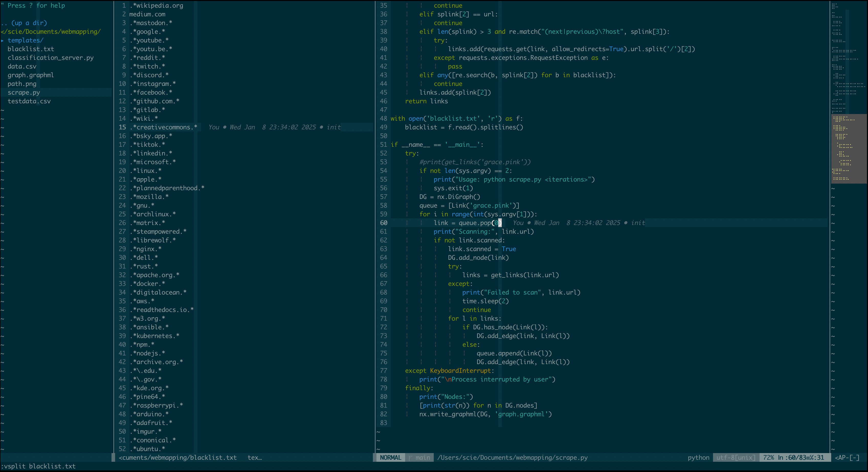
Task: Open testdata.csv in file tree
Action: [x=29, y=102]
